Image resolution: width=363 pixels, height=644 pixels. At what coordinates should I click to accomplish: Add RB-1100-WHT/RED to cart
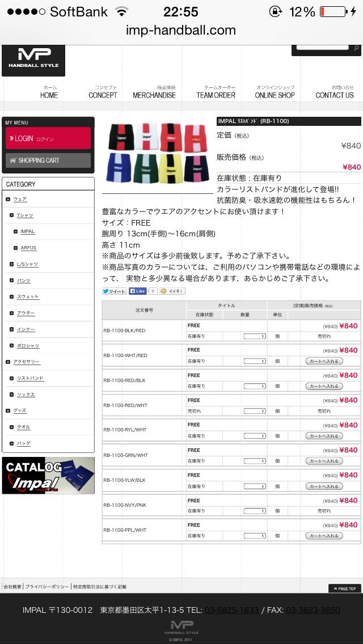(x=324, y=362)
